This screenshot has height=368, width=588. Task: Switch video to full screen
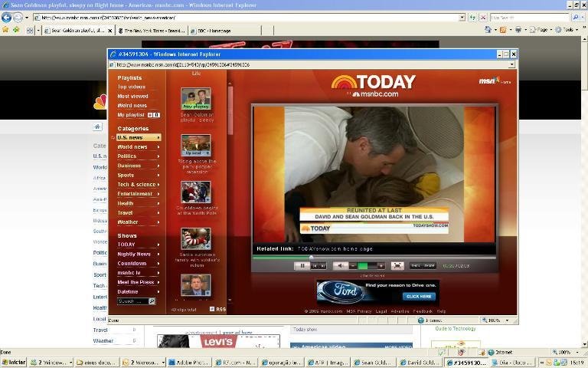(x=397, y=266)
